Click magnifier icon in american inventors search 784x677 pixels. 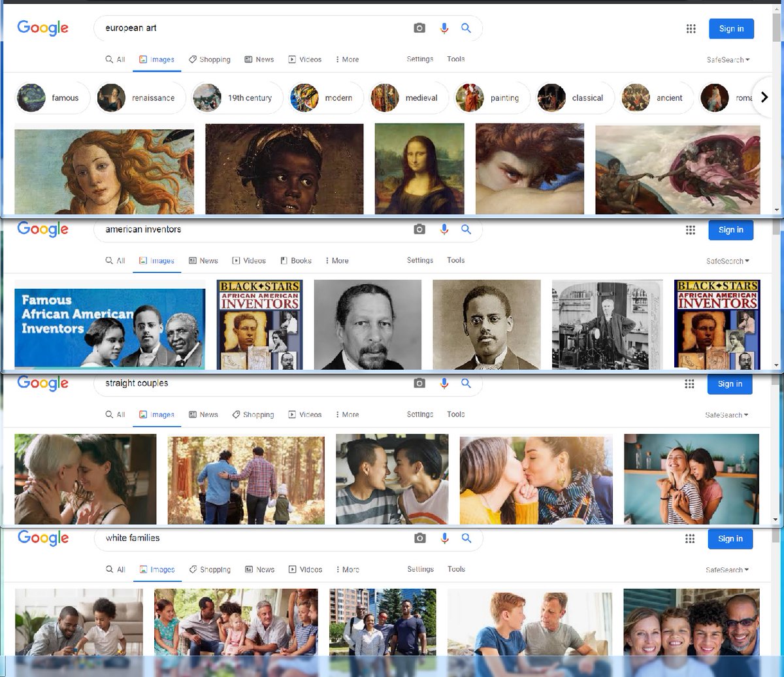(466, 229)
